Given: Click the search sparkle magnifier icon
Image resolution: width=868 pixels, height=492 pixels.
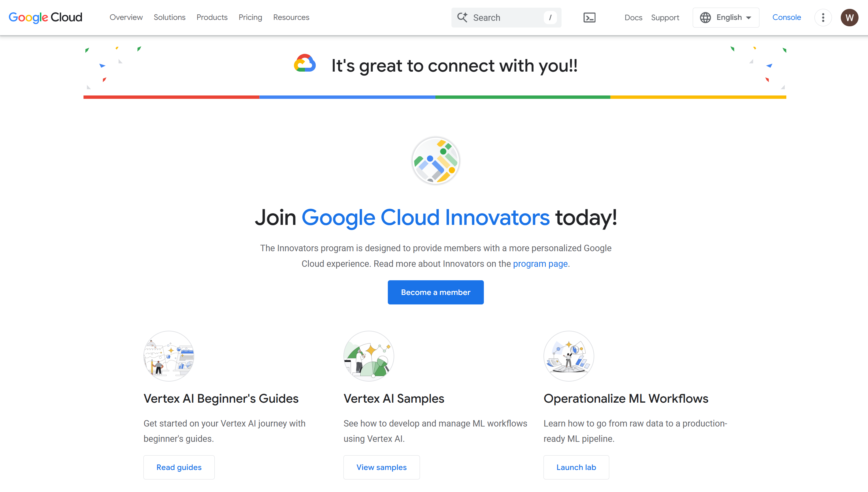Looking at the screenshot, I should pyautogui.click(x=462, y=17).
